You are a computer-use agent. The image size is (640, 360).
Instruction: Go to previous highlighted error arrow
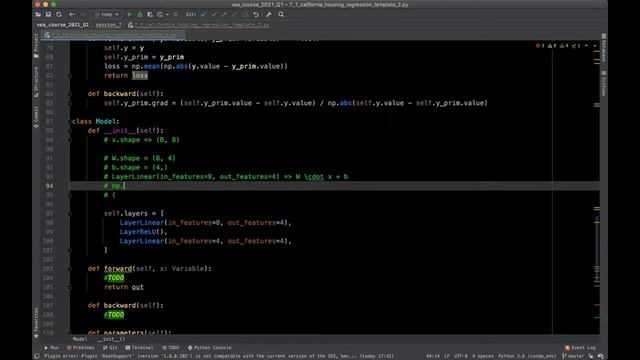tap(587, 46)
